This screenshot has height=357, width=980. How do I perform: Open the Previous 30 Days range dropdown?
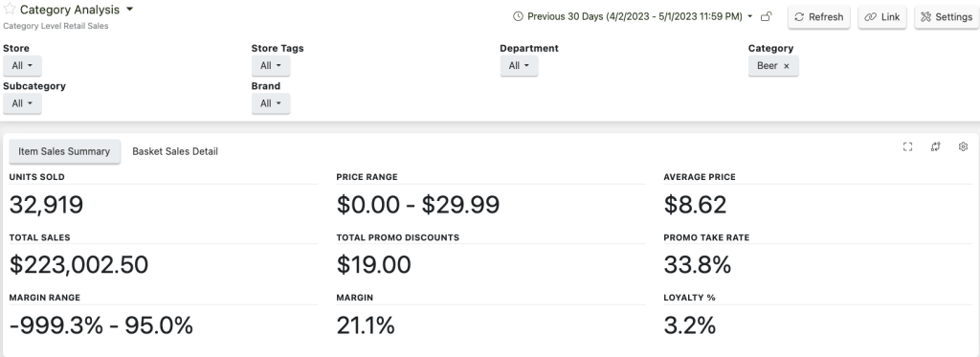[749, 17]
